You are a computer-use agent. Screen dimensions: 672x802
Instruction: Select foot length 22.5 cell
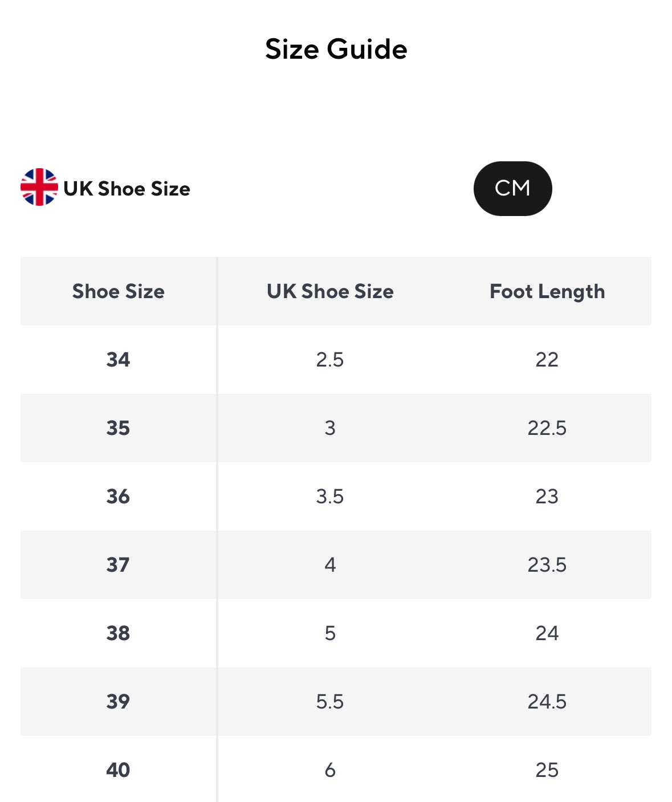[547, 428]
